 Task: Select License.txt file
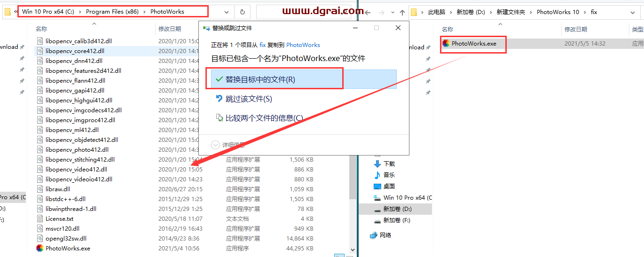point(59,218)
